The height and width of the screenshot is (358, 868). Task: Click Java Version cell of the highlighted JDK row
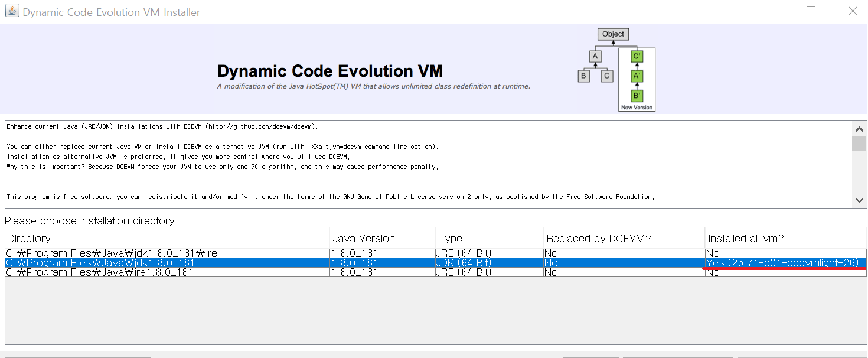pyautogui.click(x=382, y=263)
